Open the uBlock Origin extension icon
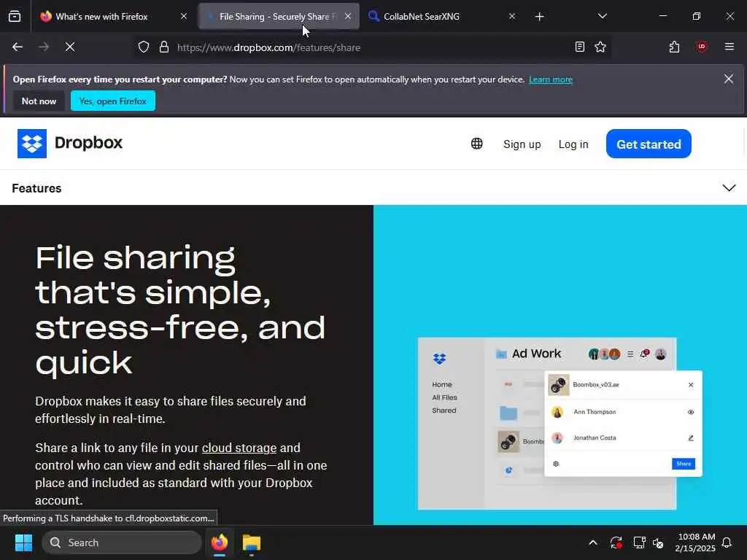 (701, 47)
